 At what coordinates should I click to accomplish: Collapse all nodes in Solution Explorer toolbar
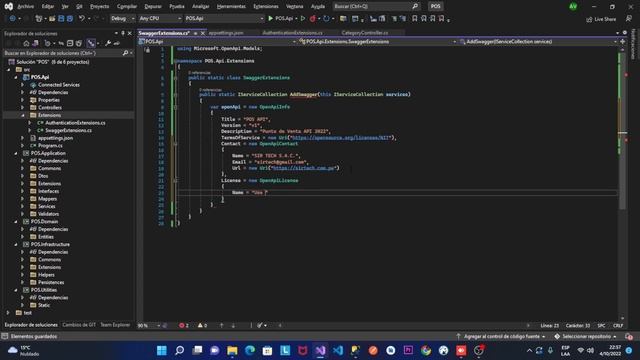pyautogui.click(x=70, y=43)
